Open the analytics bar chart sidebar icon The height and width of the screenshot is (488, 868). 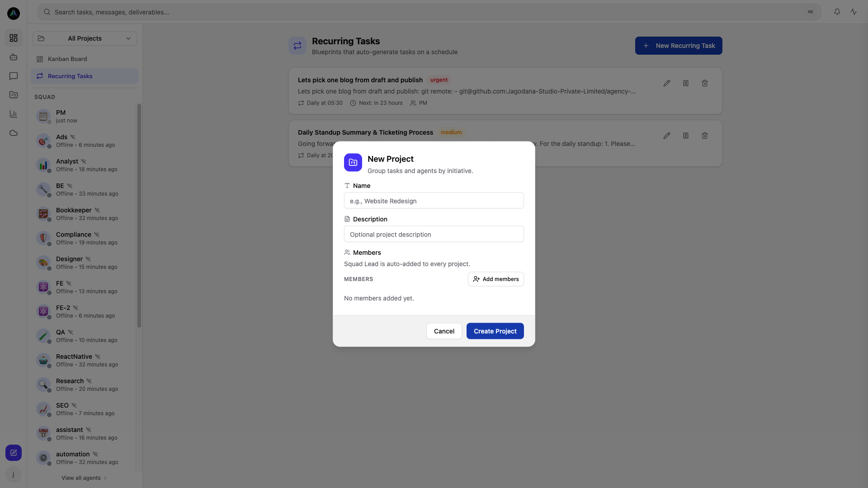[x=14, y=114]
